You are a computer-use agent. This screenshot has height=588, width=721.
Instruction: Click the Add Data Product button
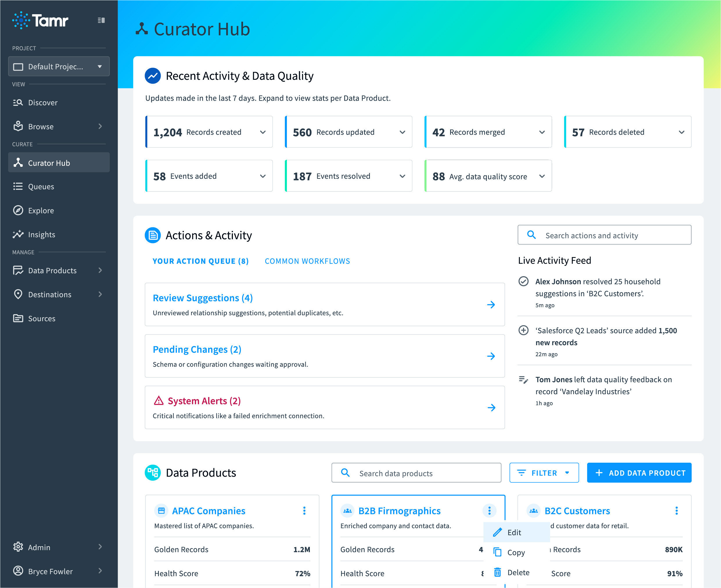(639, 473)
